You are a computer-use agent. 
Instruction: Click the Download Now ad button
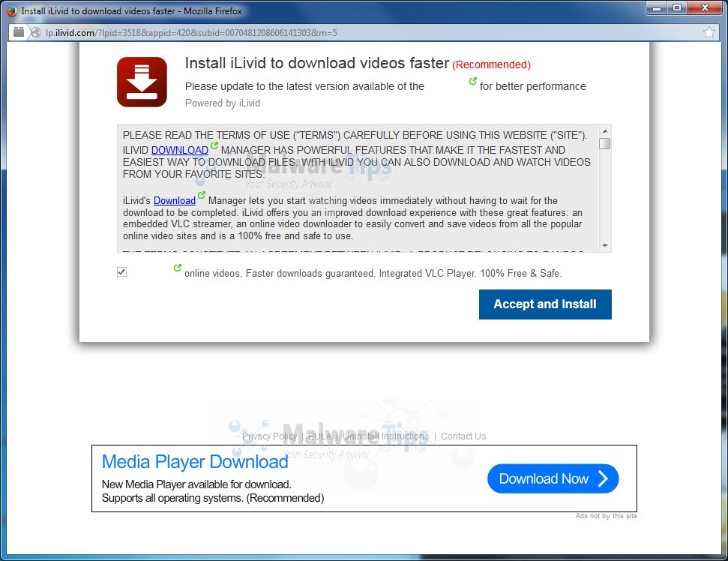click(x=553, y=478)
